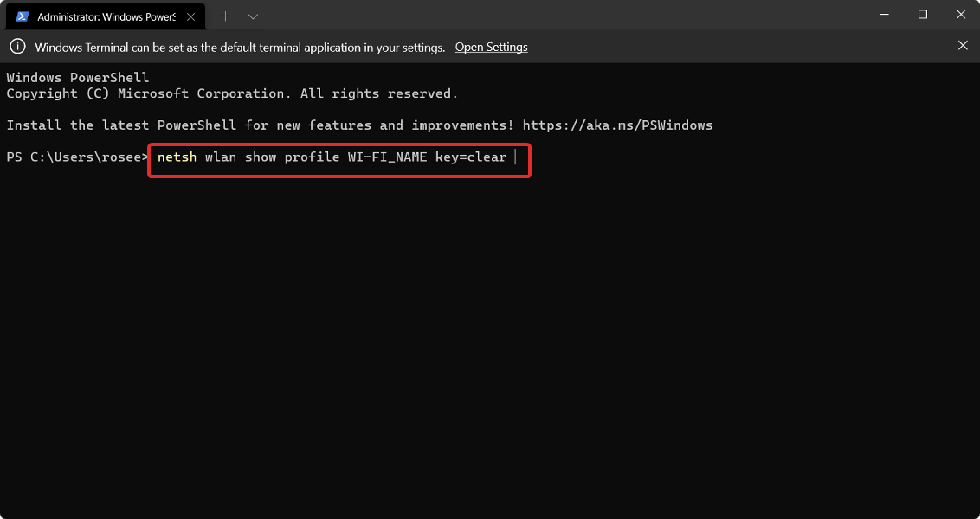
Task: Open Settings from the notification bar
Action: point(491,48)
